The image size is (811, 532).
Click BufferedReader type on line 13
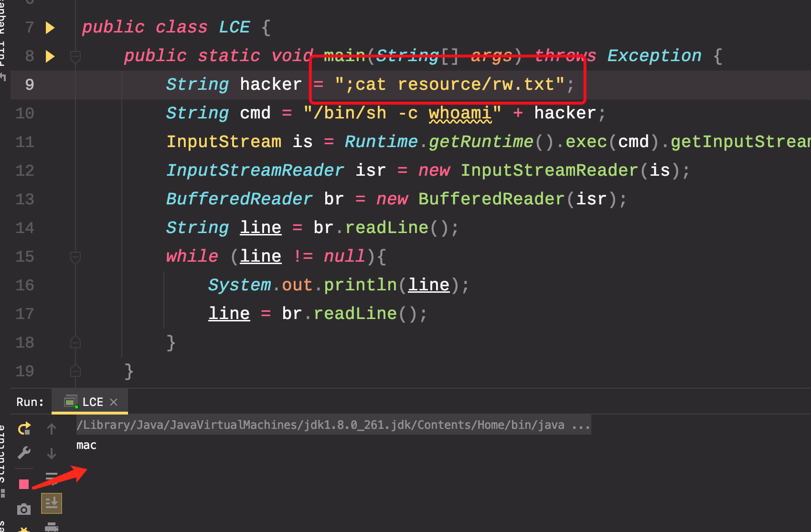pyautogui.click(x=240, y=199)
